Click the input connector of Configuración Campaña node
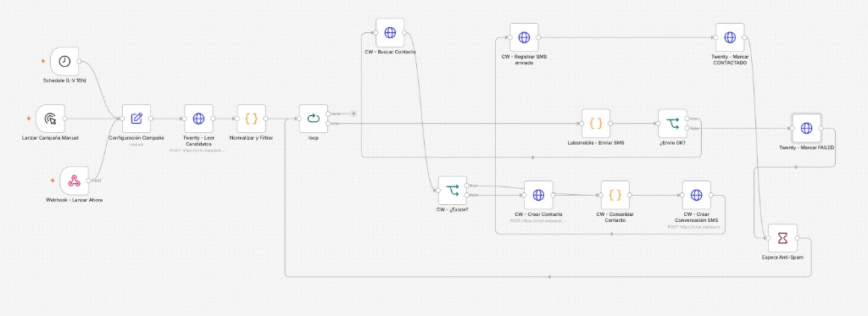Viewport: 868px width, 316px height. [122, 119]
